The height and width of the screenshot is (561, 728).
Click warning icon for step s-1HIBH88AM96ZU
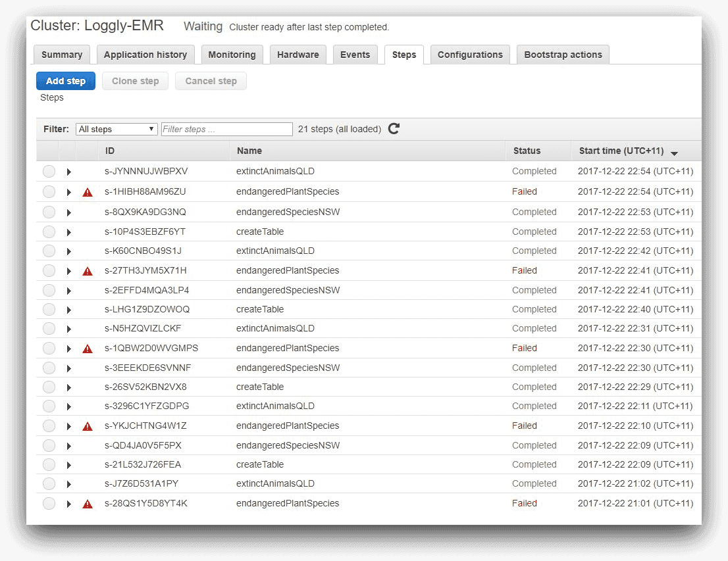pos(87,193)
